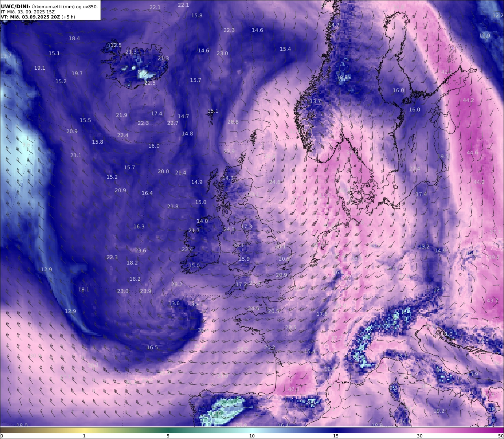Click the 18.4 value west of Iceland
This screenshot has height=439, width=504.
(74, 38)
